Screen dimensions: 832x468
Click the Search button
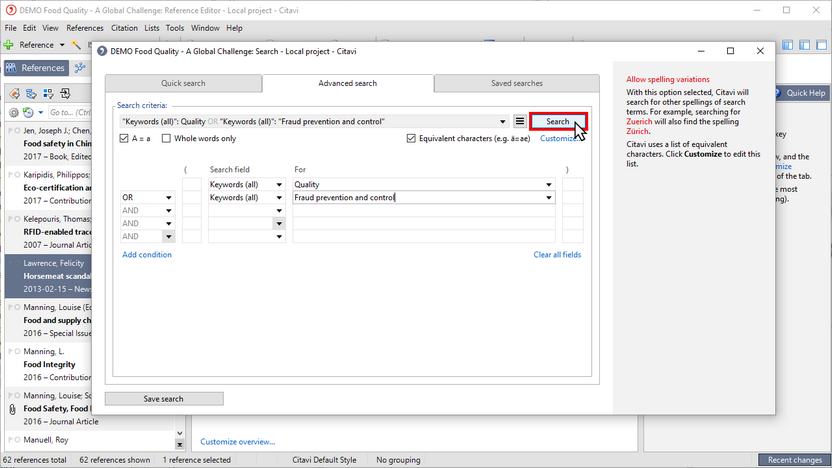coord(558,122)
